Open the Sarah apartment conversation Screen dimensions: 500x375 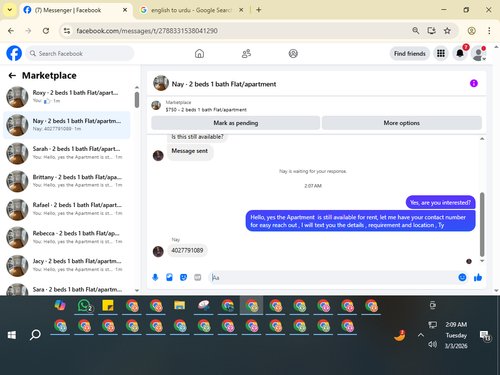tap(67, 153)
